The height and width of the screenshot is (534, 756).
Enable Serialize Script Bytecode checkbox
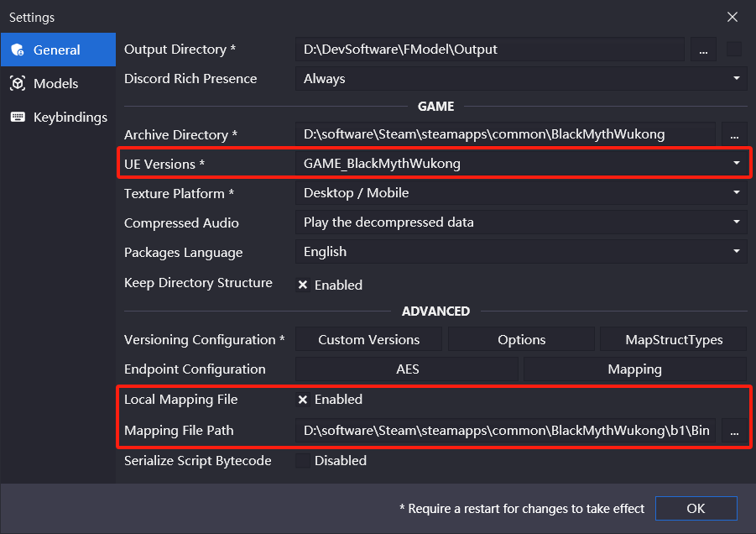[303, 461]
